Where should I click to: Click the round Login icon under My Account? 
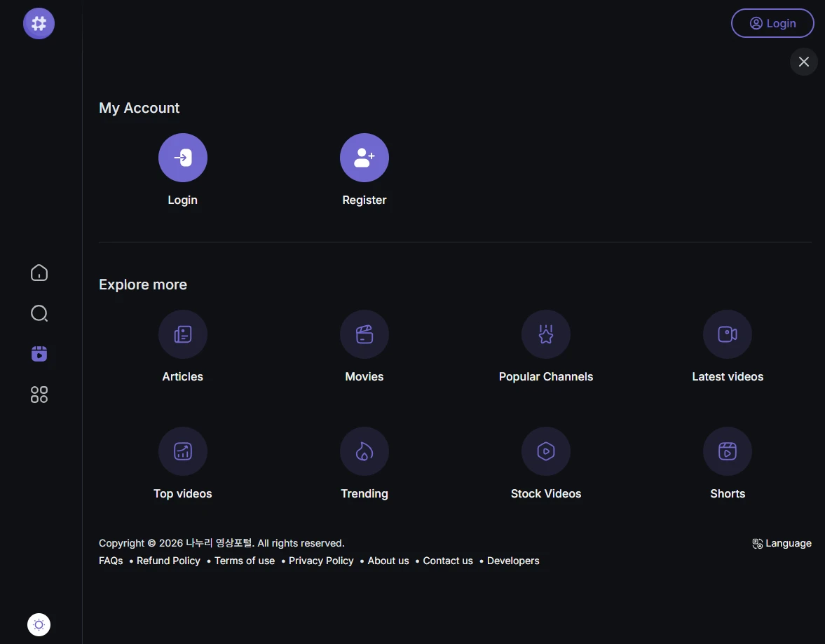pyautogui.click(x=182, y=158)
